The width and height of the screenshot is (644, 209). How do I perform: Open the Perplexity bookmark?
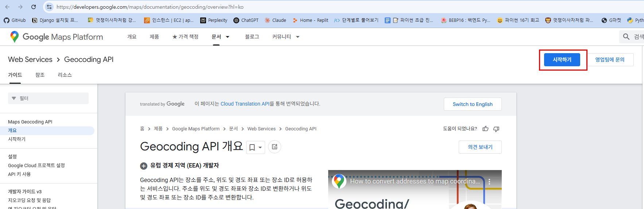[214, 20]
